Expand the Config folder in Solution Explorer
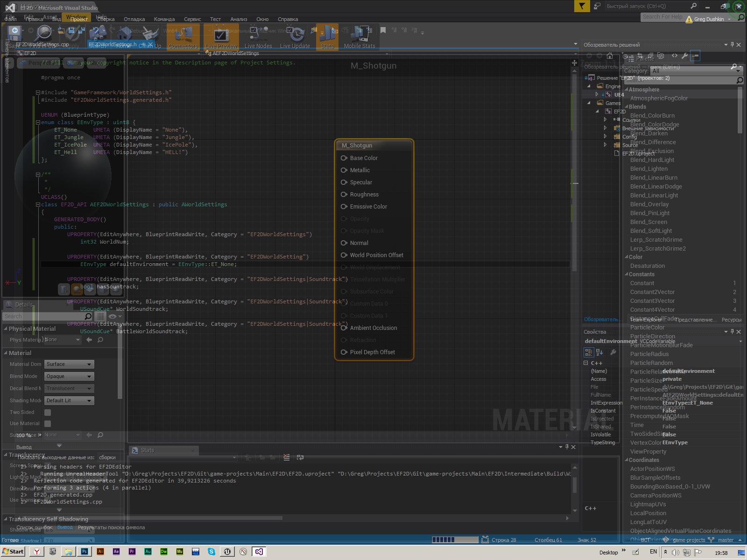 coord(605,137)
